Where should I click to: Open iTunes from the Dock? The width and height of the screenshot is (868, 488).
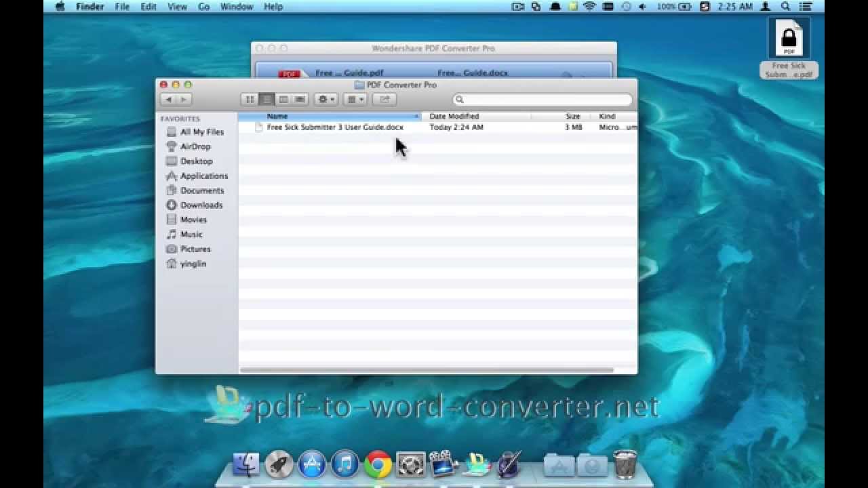coord(345,464)
